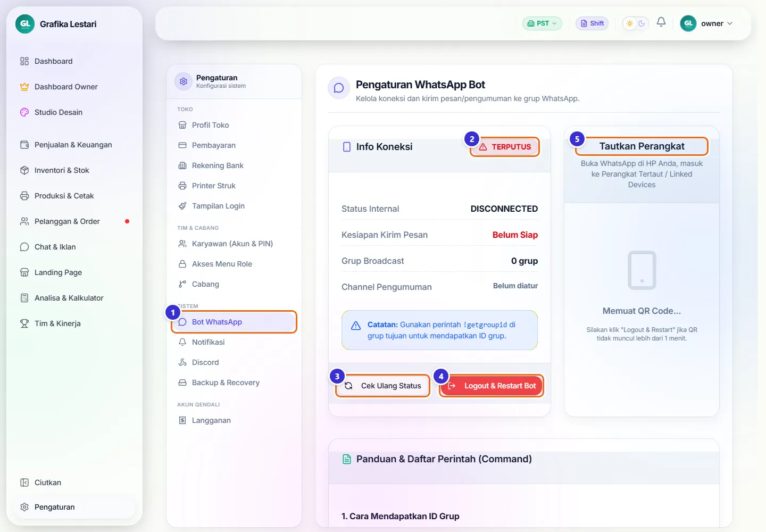Click the !getgroupid command text
The image size is (766, 532).
click(485, 325)
